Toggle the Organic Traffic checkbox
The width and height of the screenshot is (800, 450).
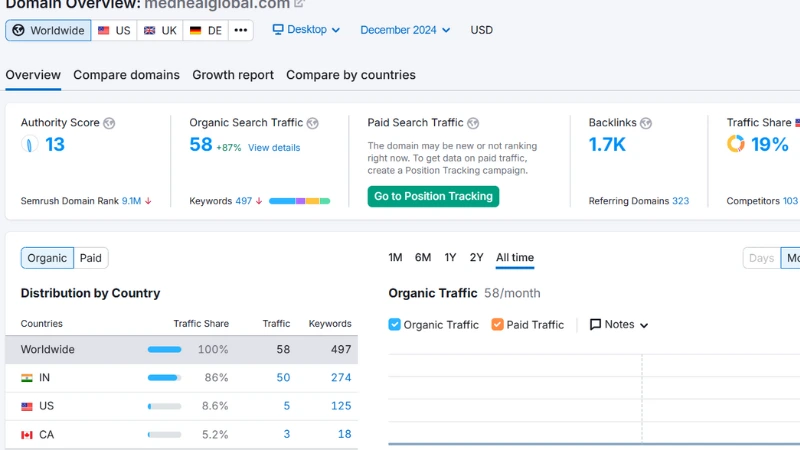(x=394, y=324)
